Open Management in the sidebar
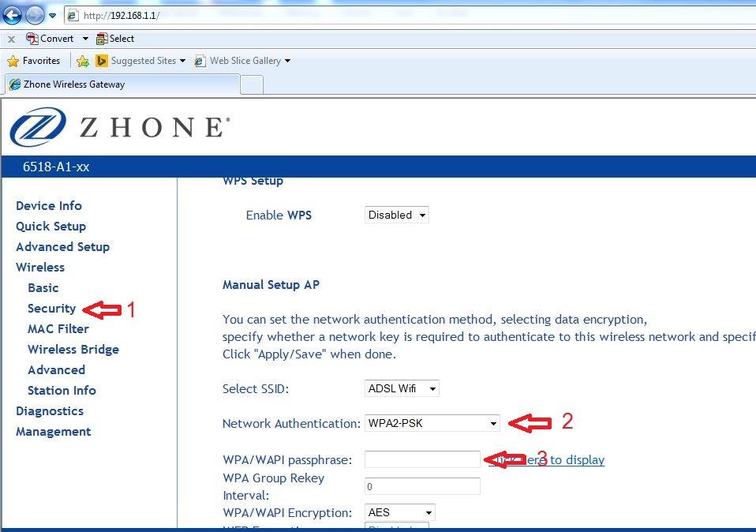The image size is (756, 532). click(x=53, y=432)
